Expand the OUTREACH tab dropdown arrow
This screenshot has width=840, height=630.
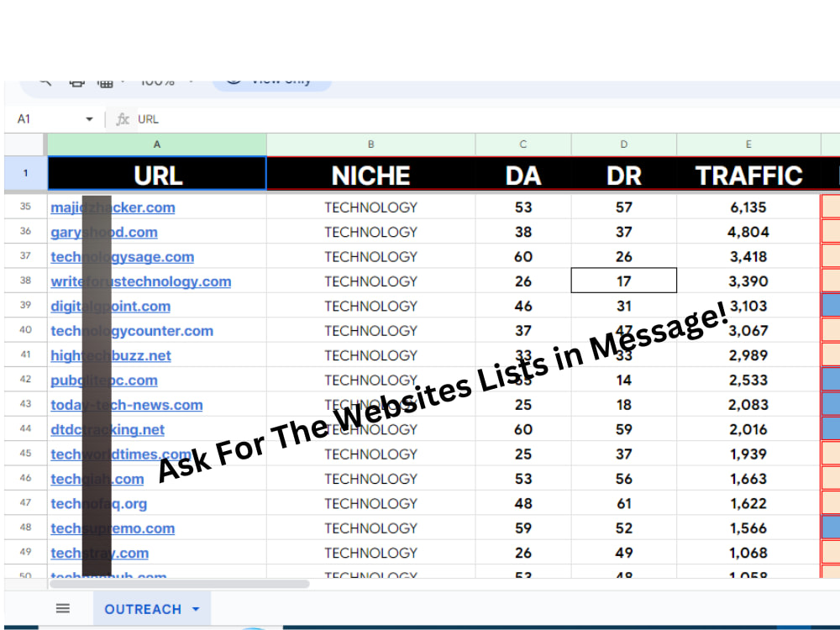pos(196,609)
